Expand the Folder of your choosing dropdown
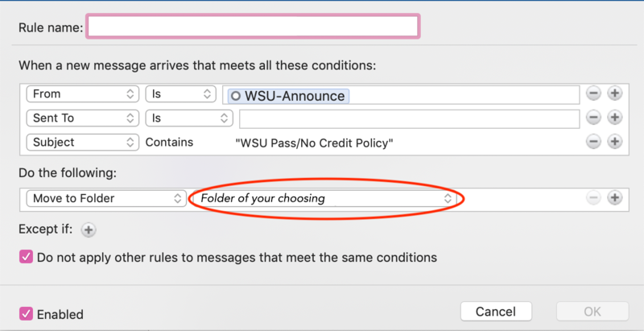644x331 pixels. pyautogui.click(x=325, y=198)
